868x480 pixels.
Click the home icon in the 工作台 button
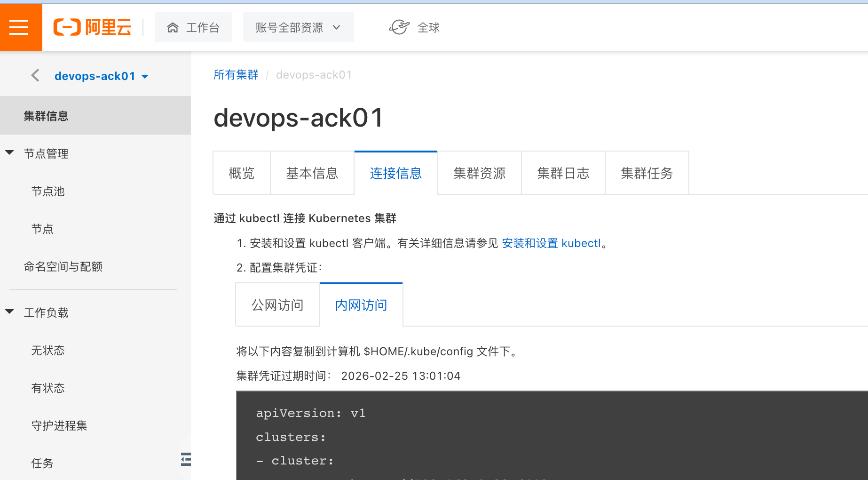173,27
